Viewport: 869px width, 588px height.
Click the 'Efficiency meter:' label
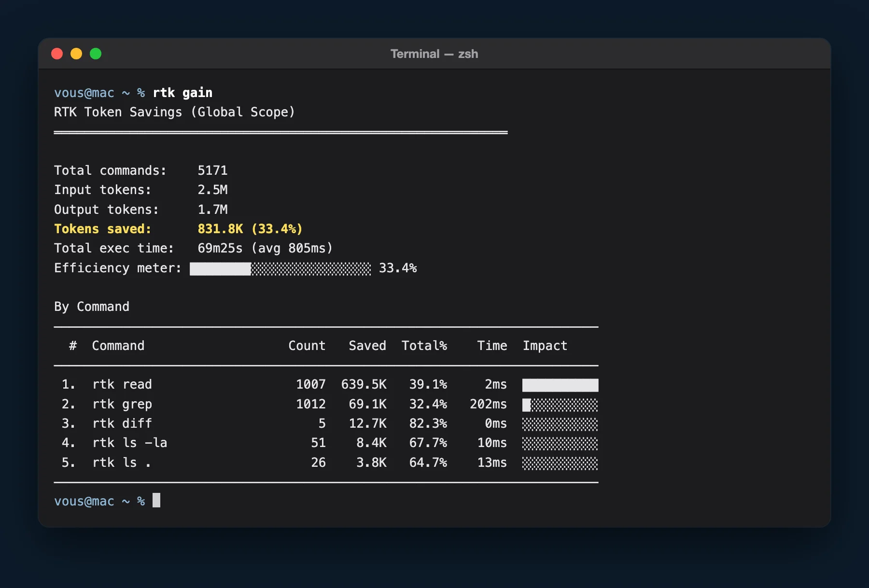pos(118,268)
